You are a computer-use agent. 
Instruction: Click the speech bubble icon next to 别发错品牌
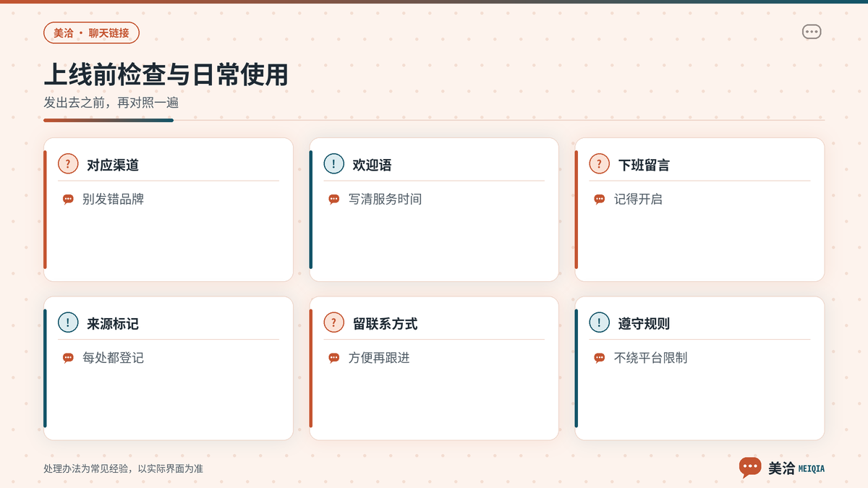68,200
